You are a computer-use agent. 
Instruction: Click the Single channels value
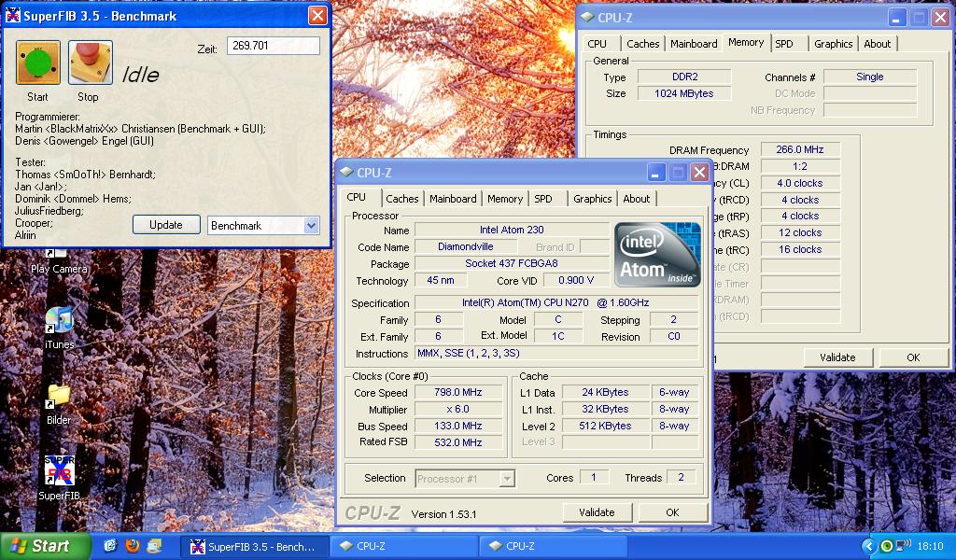(870, 77)
